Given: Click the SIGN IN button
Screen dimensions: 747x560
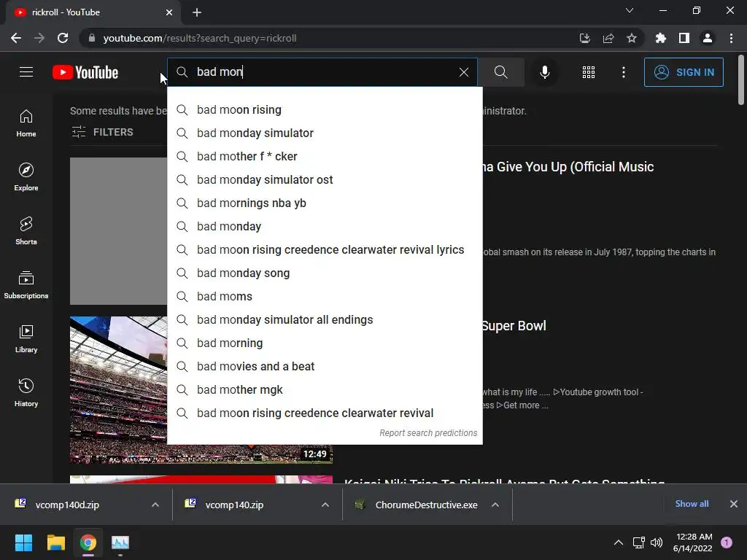Looking at the screenshot, I should [x=684, y=72].
